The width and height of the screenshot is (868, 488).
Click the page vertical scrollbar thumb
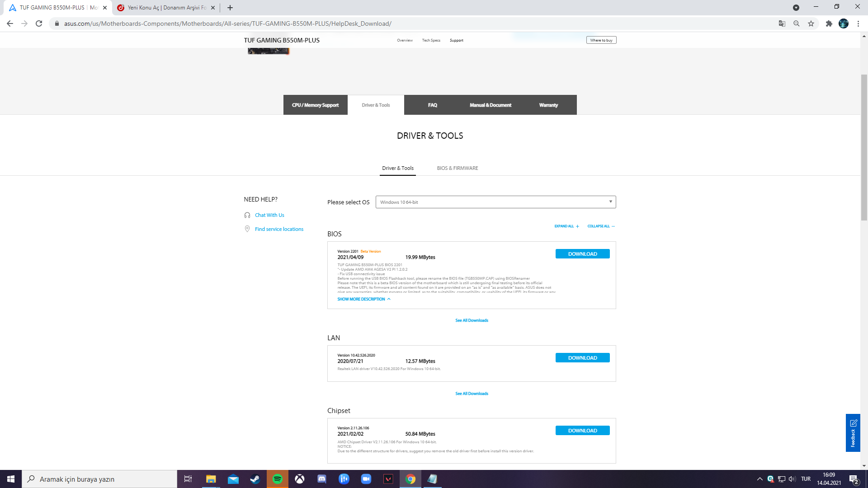coord(864,147)
